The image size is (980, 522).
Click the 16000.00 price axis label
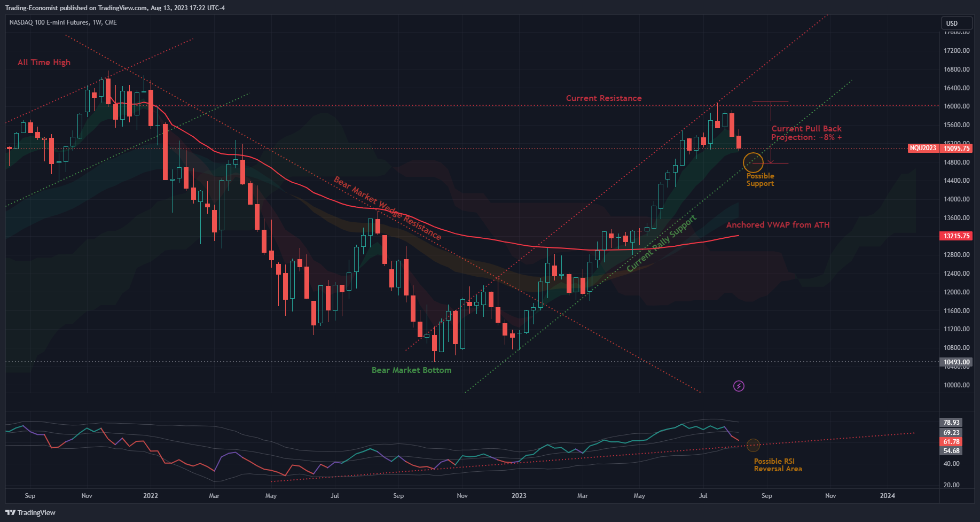[957, 106]
